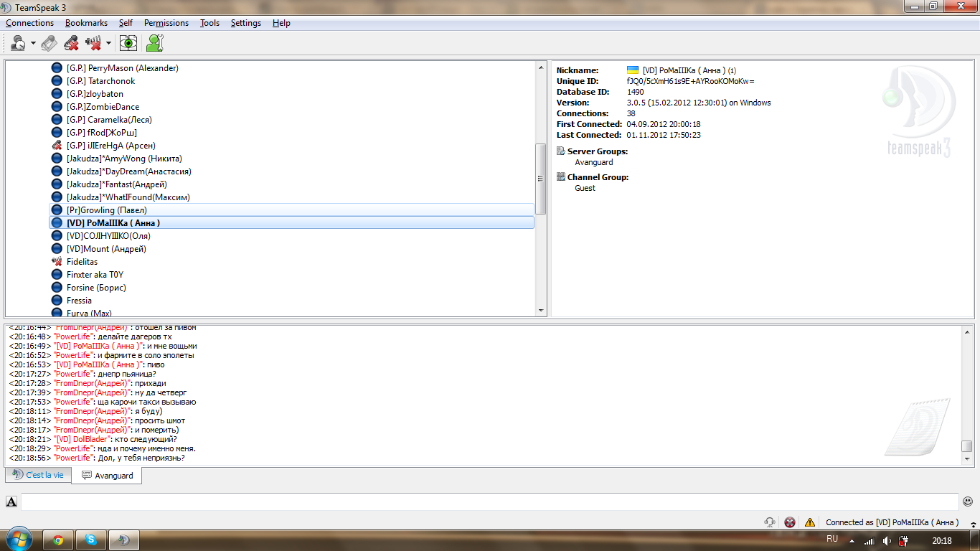
Task: Click status icon beside [VD]Mount (Андрей)
Action: pos(57,249)
